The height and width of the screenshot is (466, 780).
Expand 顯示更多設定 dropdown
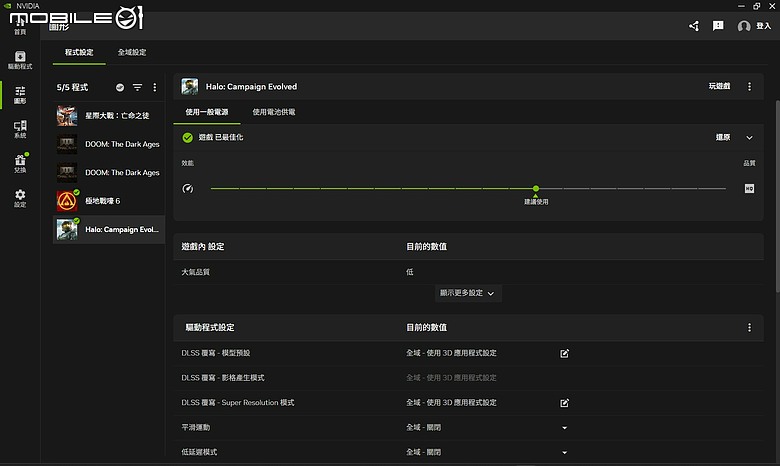468,293
